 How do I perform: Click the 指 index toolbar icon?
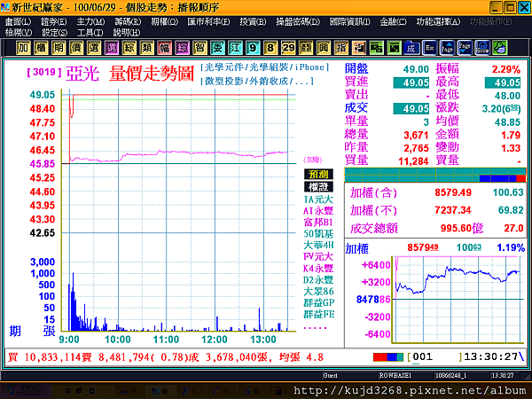(341, 48)
